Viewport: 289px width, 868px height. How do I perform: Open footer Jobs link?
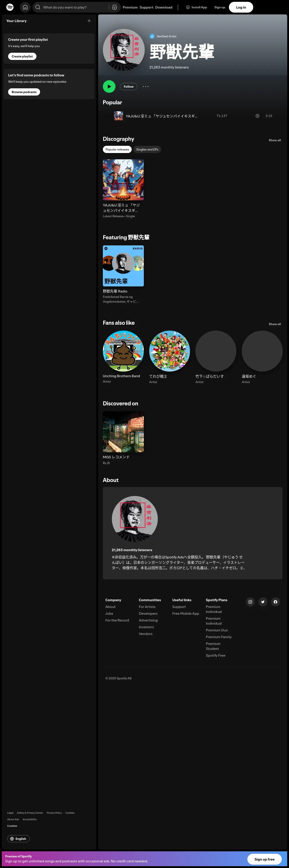click(109, 614)
